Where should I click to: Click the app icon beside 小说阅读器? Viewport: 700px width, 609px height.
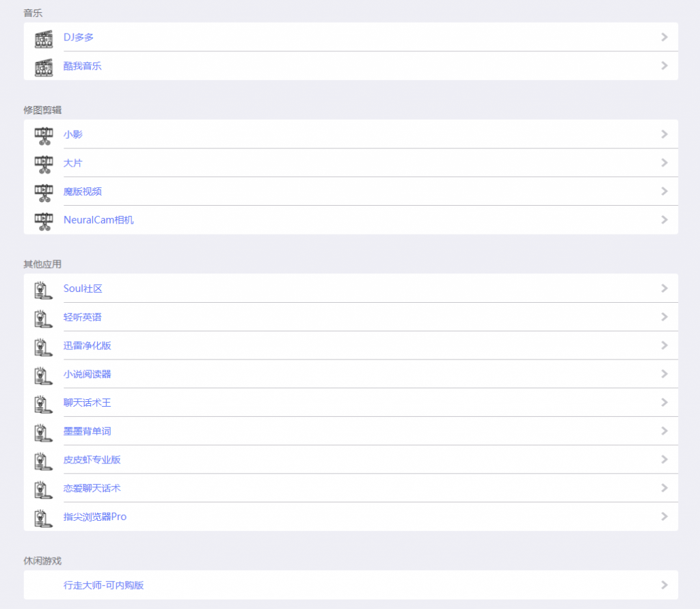click(x=43, y=376)
